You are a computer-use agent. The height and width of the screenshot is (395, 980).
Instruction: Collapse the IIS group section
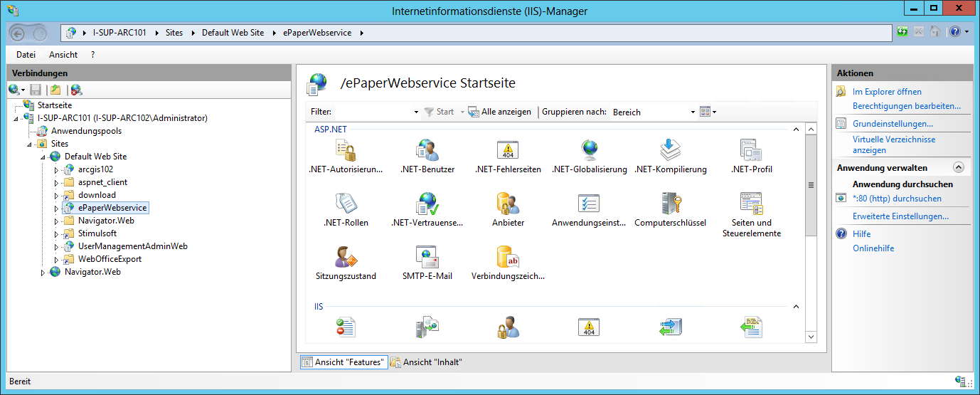point(796,307)
